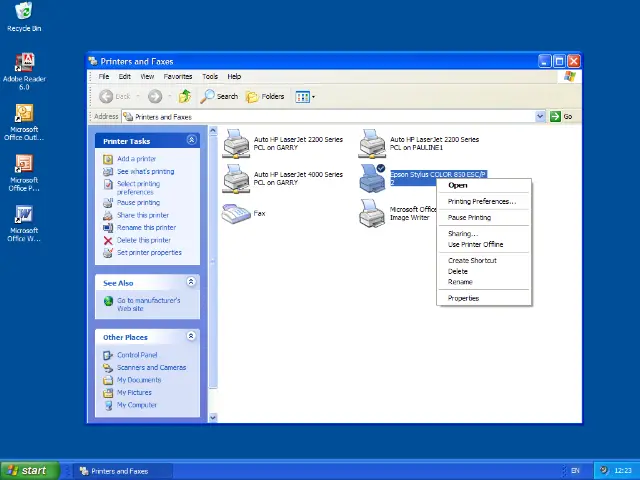Screen dimensions: 640x480
Task: Click Select printing preferences link
Action: [x=138, y=188]
